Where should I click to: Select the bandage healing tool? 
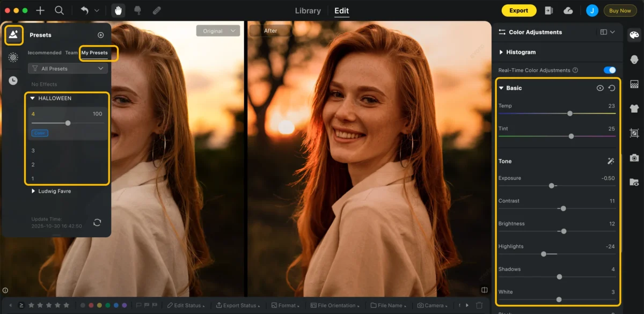click(x=157, y=10)
